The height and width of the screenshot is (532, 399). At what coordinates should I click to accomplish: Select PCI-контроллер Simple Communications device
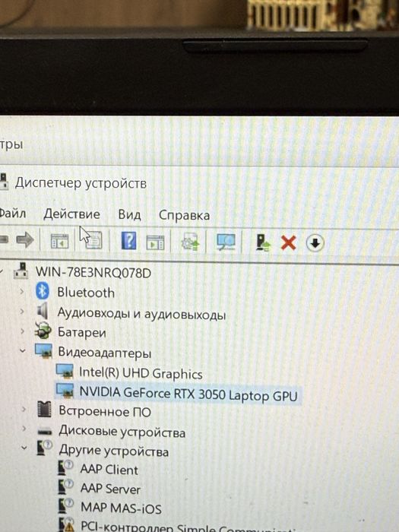[x=190, y=526]
